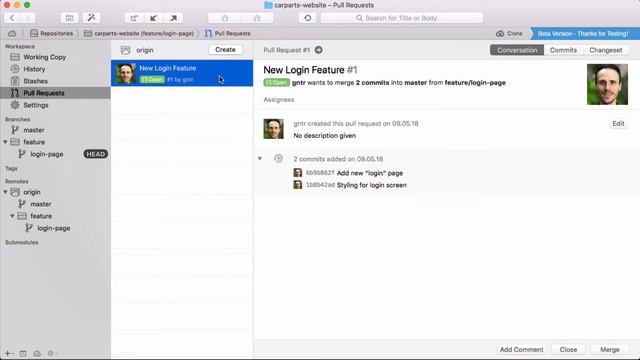Screen dimensions: 640x360
Task: Click the Add Comment button
Action: pyautogui.click(x=521, y=349)
